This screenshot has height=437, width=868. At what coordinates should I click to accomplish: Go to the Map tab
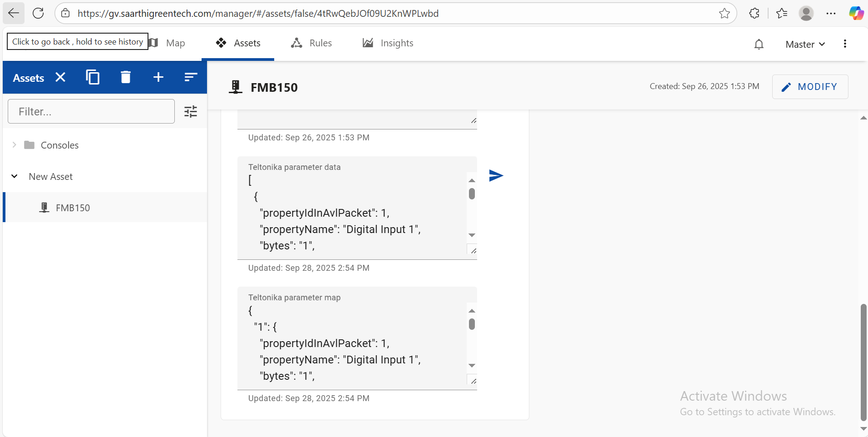click(x=168, y=43)
